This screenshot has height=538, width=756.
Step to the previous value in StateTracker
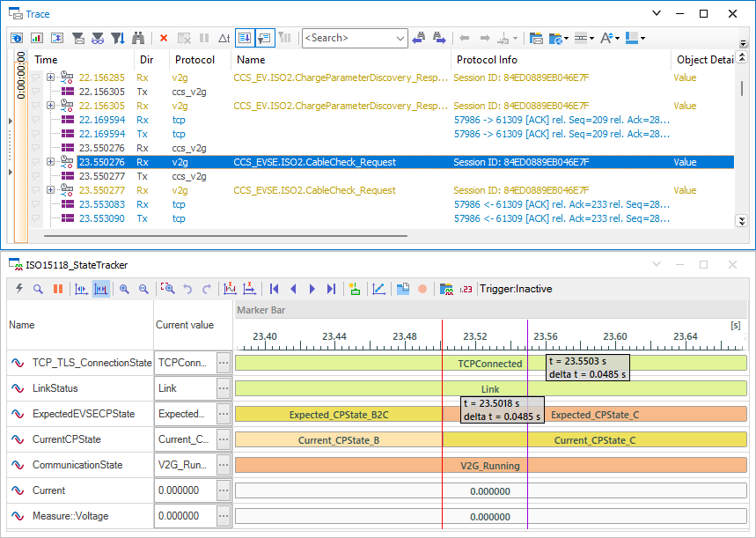(293, 289)
